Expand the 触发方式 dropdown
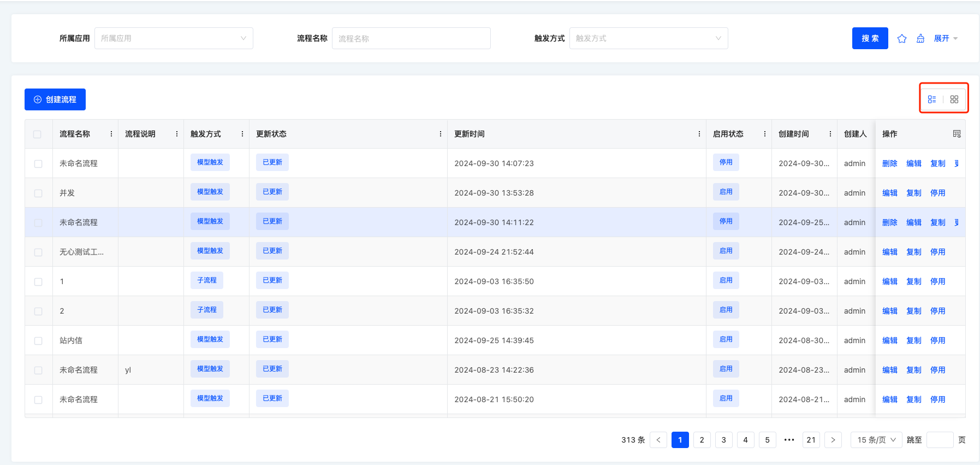Screen dimensions: 980x465 [648, 38]
